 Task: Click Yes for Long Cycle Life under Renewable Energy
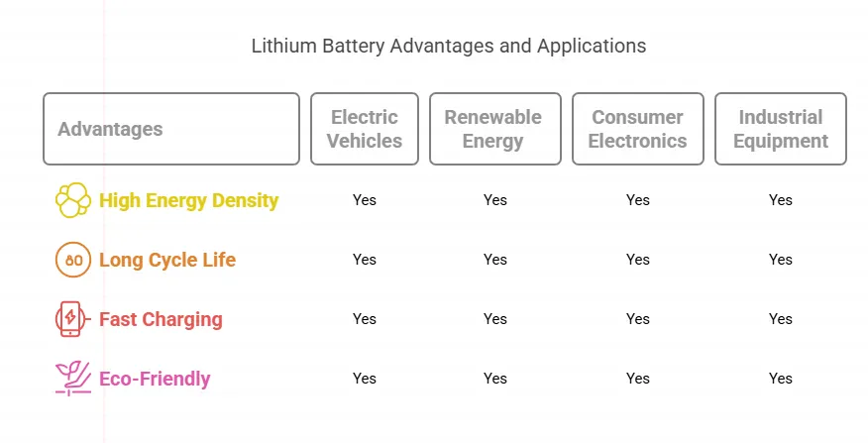click(494, 260)
